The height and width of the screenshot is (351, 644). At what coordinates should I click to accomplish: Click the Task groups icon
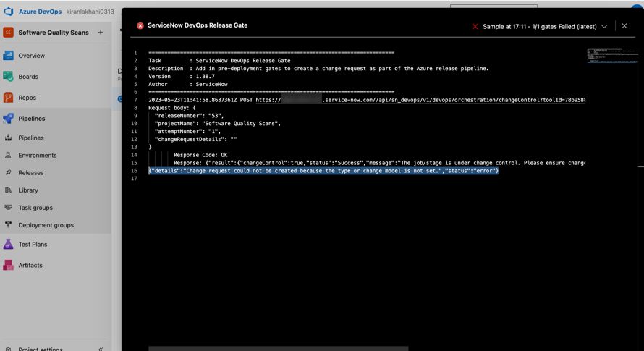[8, 208]
